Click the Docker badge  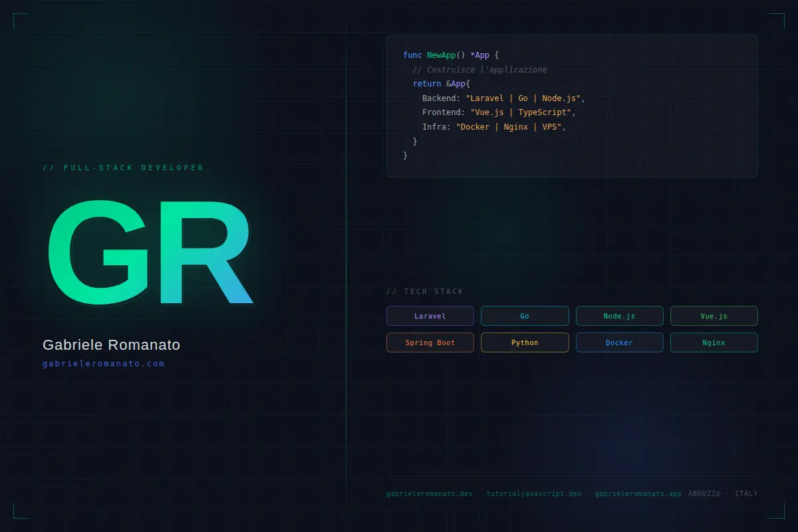coord(619,342)
